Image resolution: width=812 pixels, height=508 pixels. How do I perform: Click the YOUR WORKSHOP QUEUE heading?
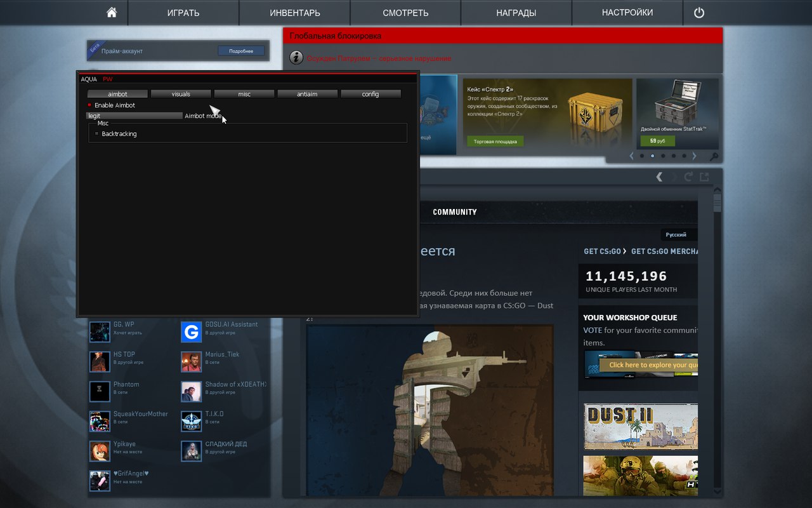coord(630,317)
